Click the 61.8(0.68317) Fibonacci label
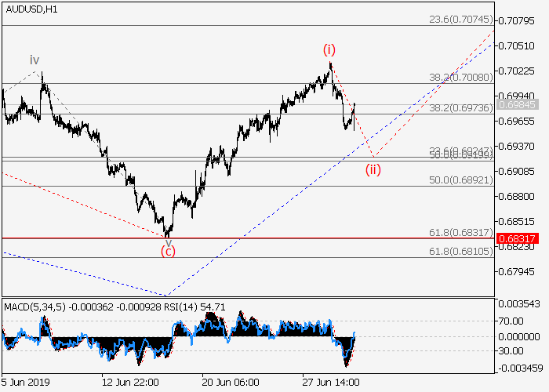Viewport: 549px width, 392px height. [x=460, y=232]
